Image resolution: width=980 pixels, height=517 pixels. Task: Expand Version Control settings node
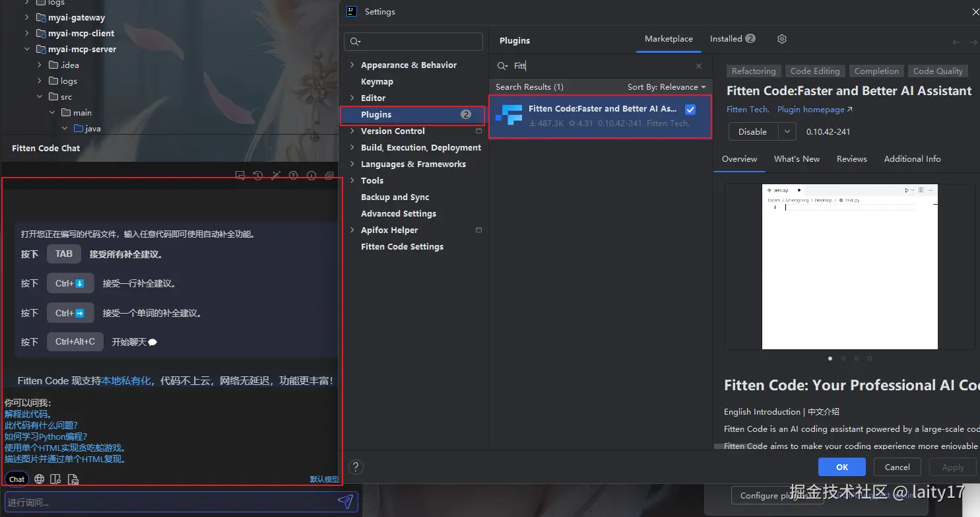(x=352, y=131)
